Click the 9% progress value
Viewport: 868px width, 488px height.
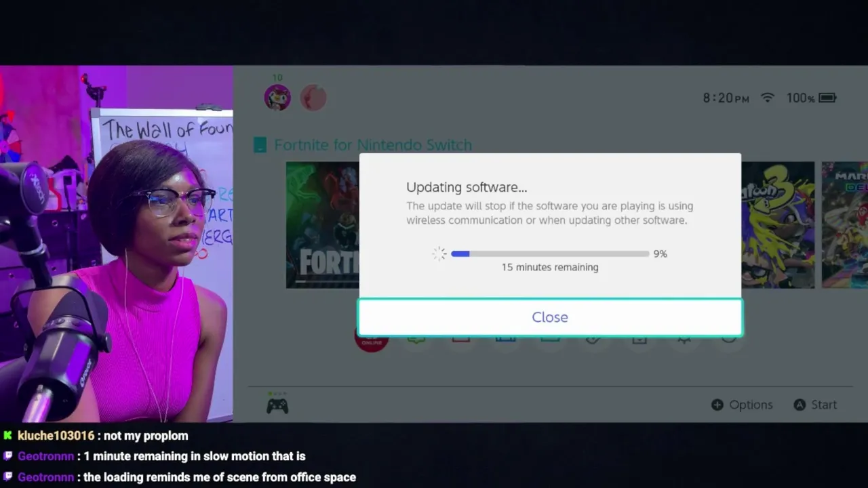pyautogui.click(x=660, y=253)
